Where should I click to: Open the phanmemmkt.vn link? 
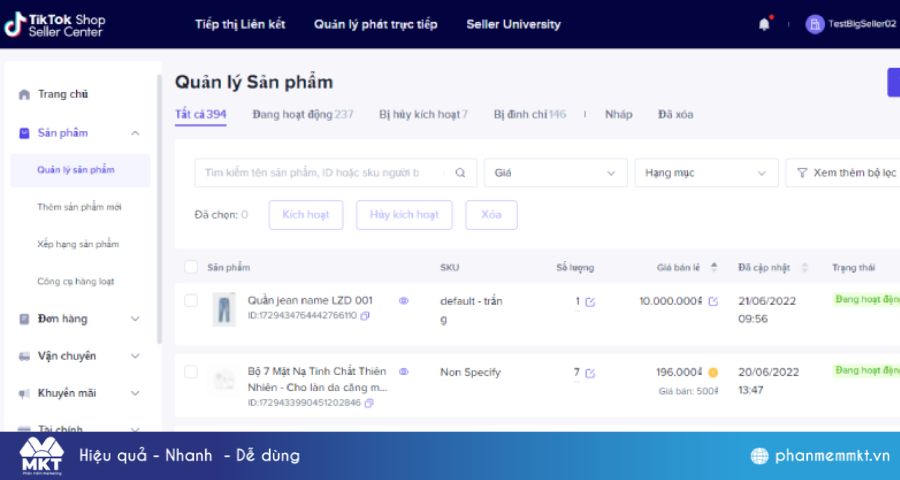(832, 456)
